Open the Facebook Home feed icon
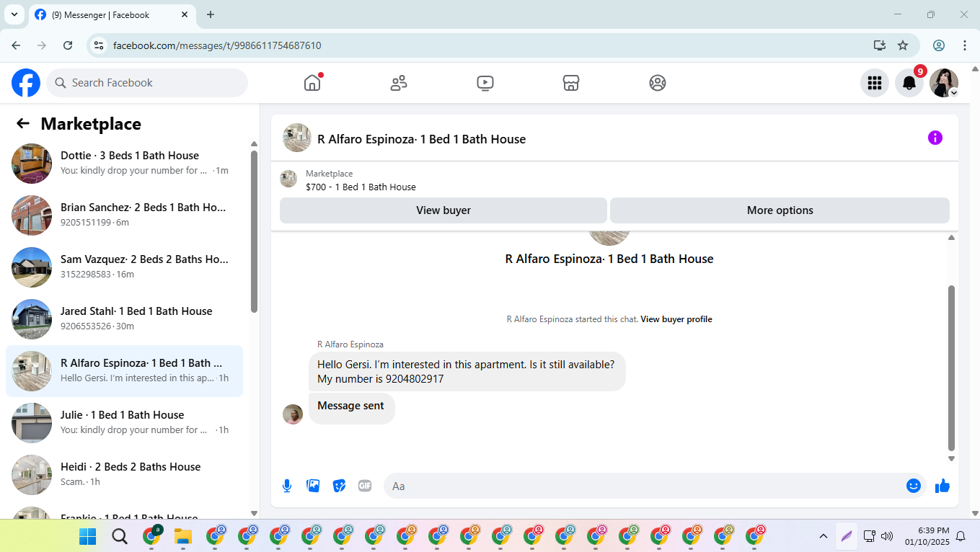Image resolution: width=980 pixels, height=552 pixels. tap(312, 83)
